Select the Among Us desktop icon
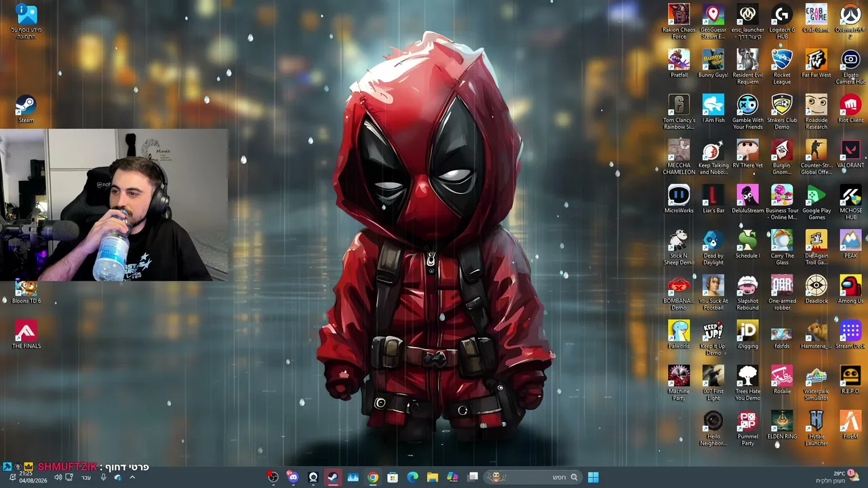 [850, 290]
